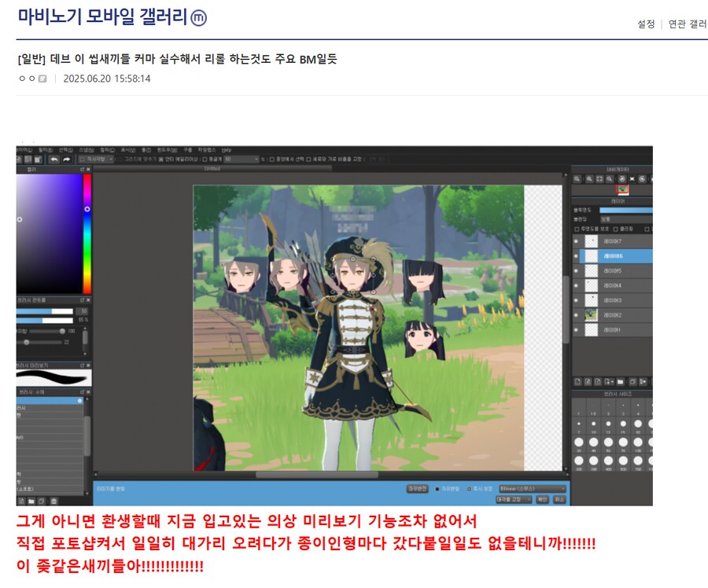Enable the fix aspect ratio checkbox in toolbar
Viewport: 708px width, 588px height.
[308, 160]
